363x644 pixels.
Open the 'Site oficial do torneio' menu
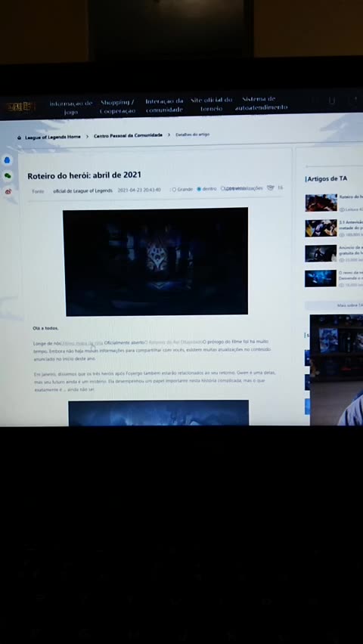211,104
